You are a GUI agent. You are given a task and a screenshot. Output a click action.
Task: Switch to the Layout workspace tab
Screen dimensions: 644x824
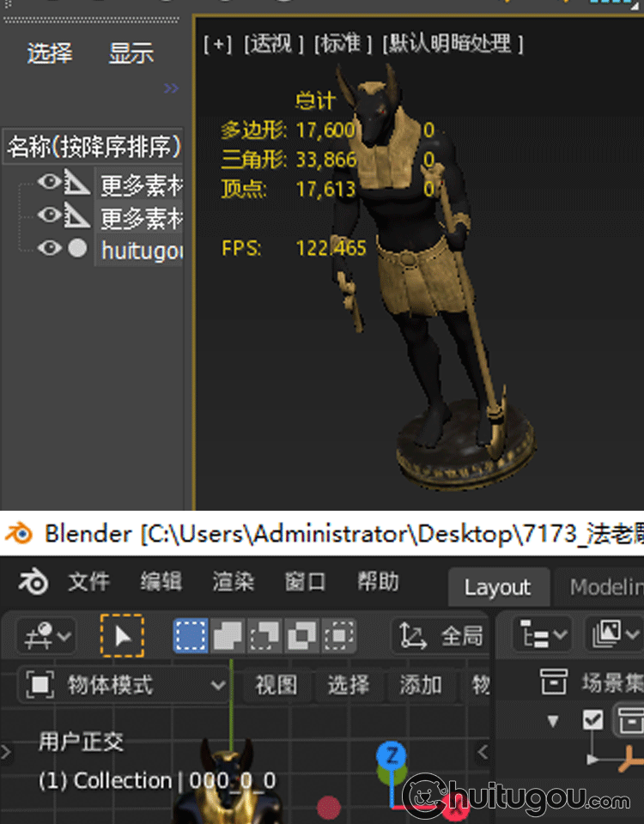coord(498,587)
